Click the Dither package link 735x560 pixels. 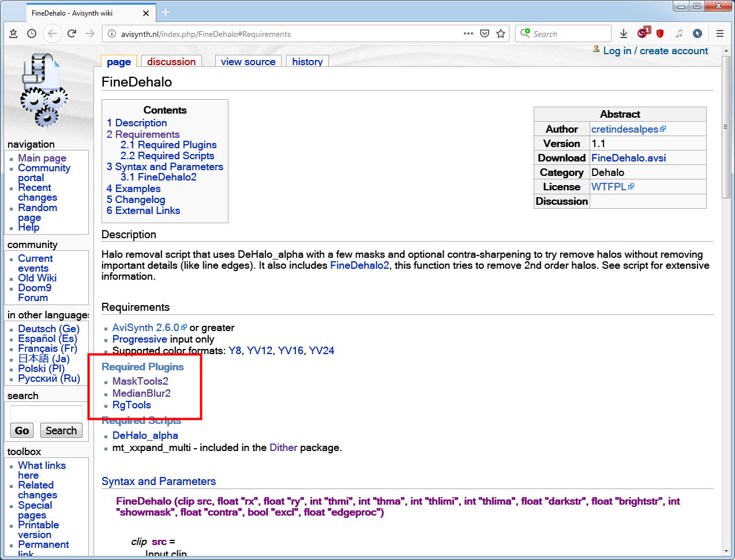283,448
